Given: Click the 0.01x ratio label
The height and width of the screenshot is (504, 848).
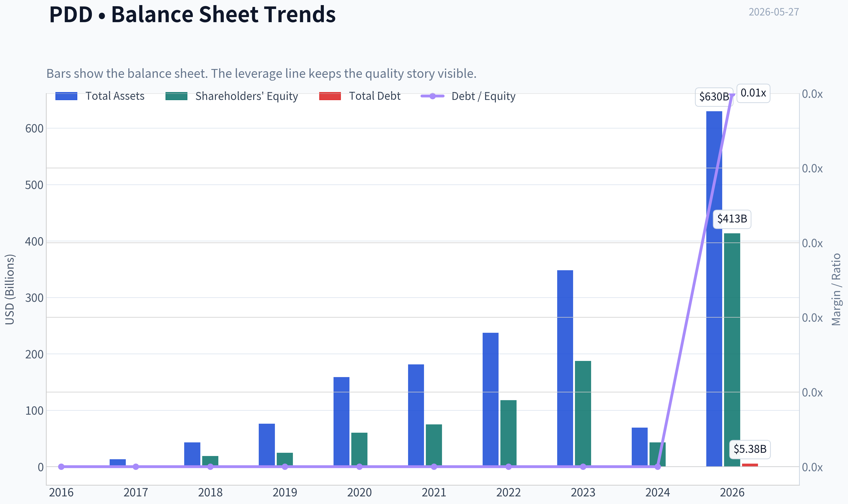Looking at the screenshot, I should click(x=753, y=93).
